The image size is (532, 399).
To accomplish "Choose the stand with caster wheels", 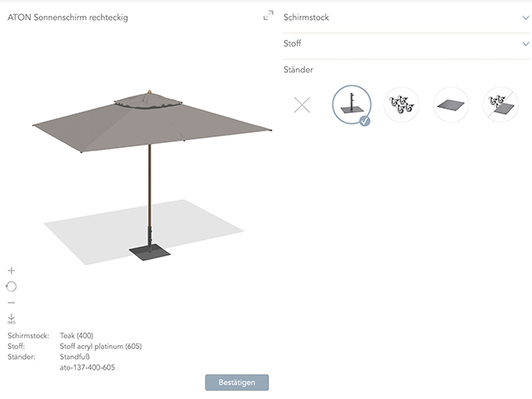I will click(x=401, y=106).
